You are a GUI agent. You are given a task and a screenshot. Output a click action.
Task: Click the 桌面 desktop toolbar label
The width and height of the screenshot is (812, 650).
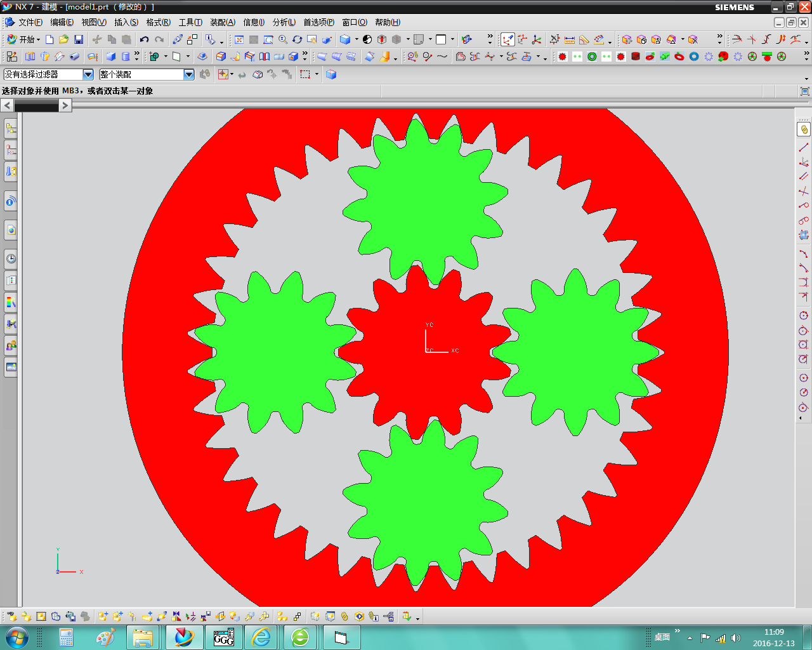(662, 637)
